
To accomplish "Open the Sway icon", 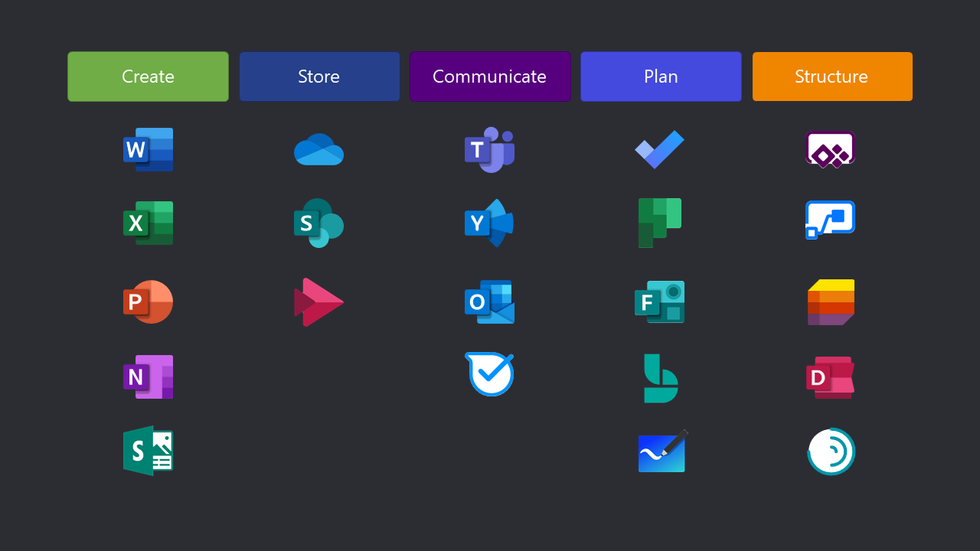I will coord(148,451).
